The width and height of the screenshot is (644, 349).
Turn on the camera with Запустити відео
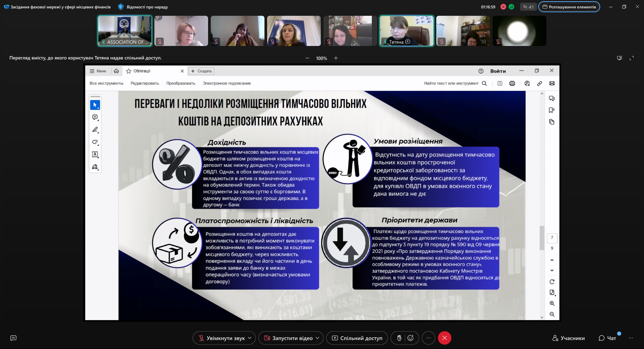(288, 338)
